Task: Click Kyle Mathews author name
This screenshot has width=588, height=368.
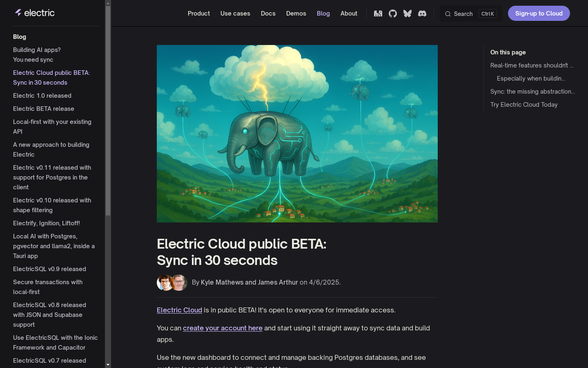Action: pos(222,282)
